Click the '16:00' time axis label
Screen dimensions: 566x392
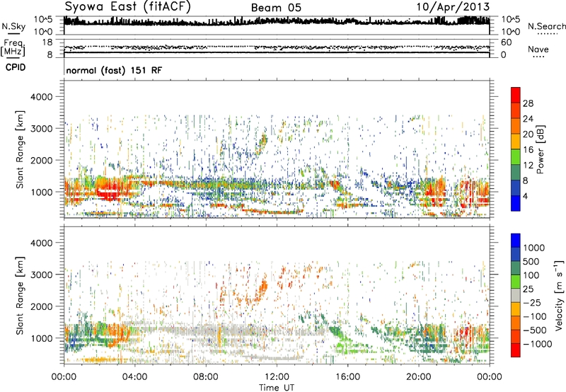(x=347, y=377)
